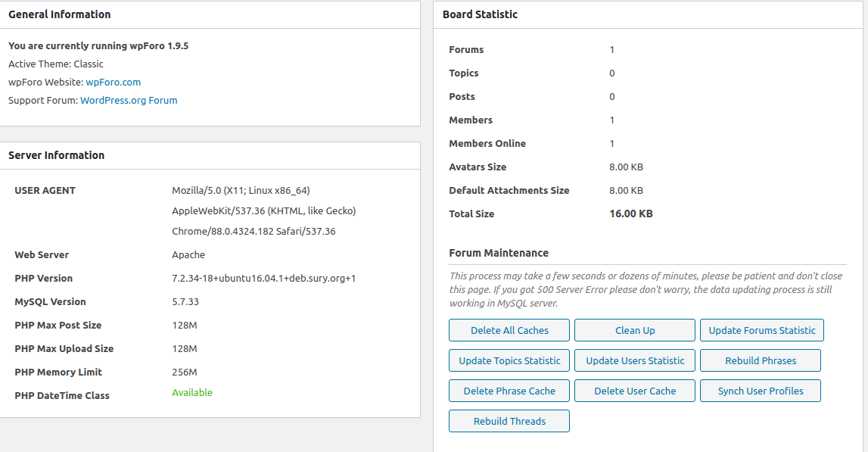
Task: Click the MySQL Version label
Action: pos(51,302)
